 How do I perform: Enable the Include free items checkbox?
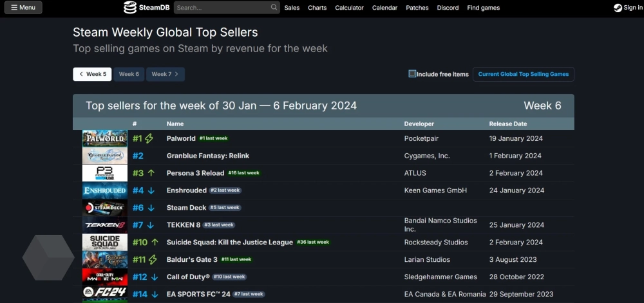412,74
